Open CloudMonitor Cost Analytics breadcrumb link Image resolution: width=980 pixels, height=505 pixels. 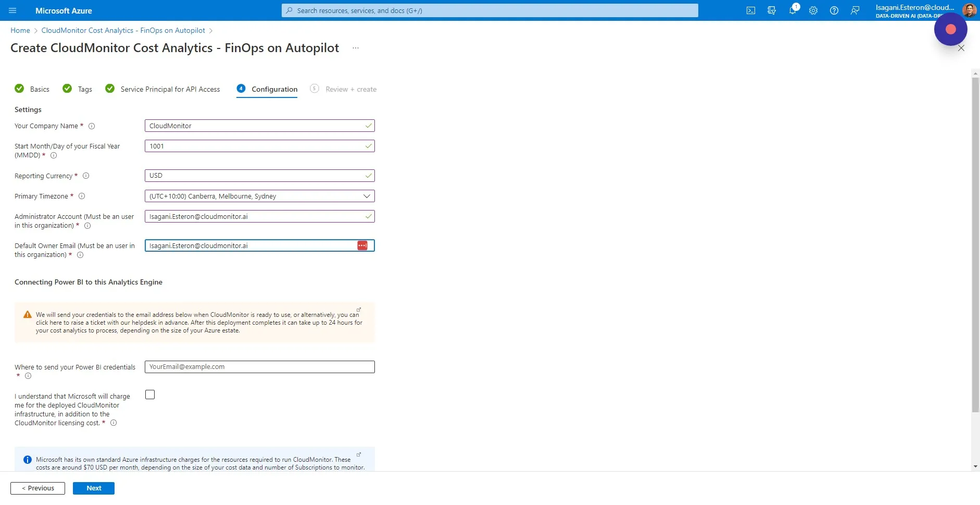coord(123,31)
